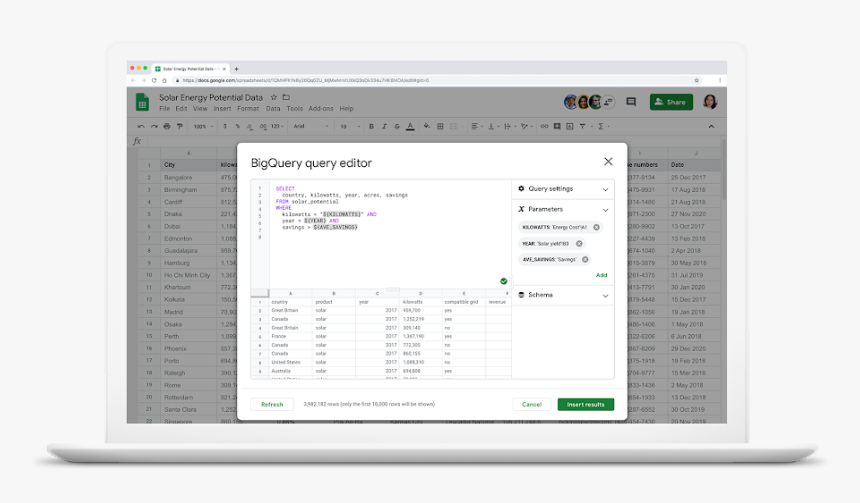The width and height of the screenshot is (860, 503).
Task: Open the 100% zoom dropdown
Action: (x=203, y=126)
